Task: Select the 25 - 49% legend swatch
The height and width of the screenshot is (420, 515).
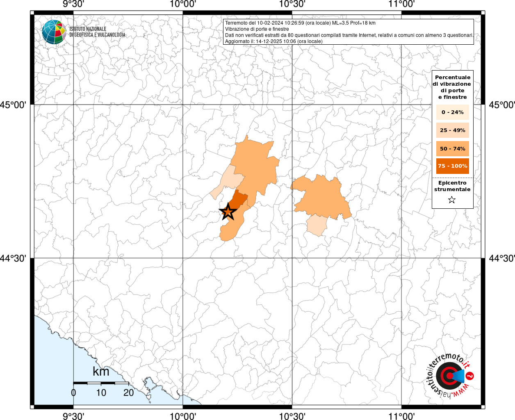Action: [453, 130]
